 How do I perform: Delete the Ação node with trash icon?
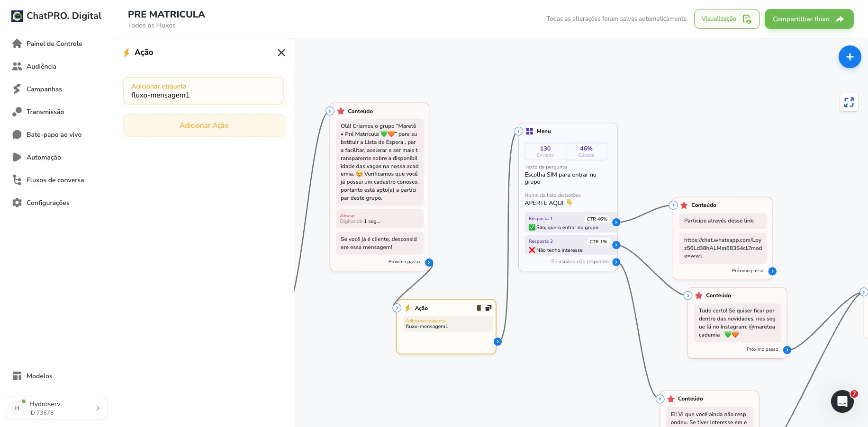(x=479, y=308)
